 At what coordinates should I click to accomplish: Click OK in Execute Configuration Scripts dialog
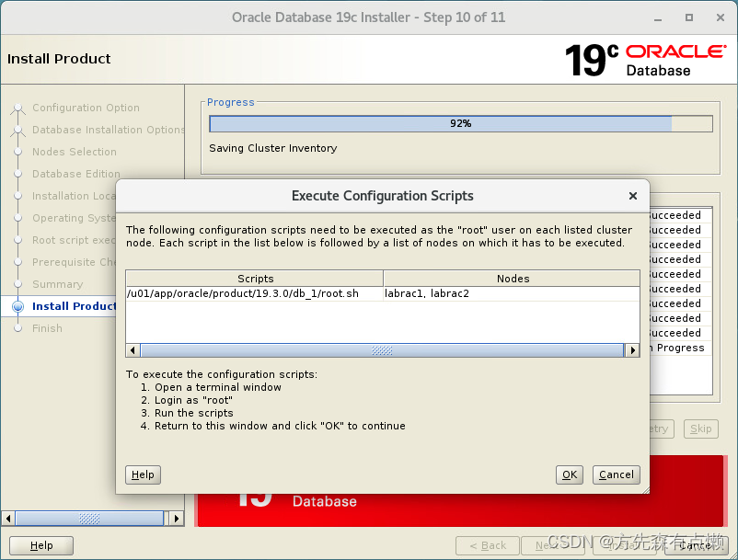[569, 474]
